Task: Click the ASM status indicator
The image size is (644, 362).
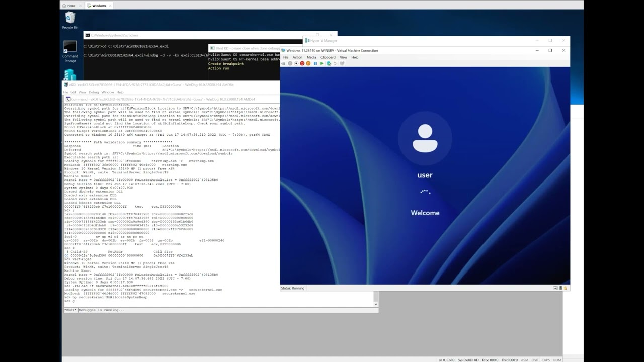Action: 525,360
